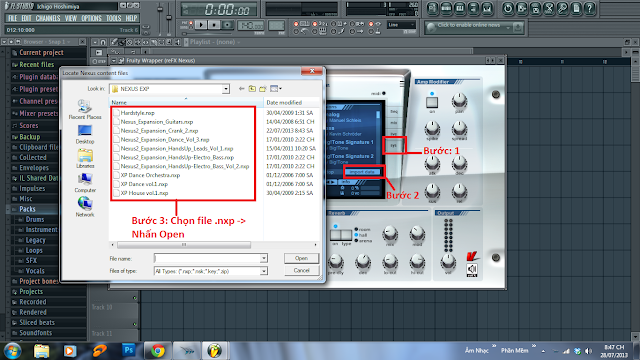The image size is (640, 360).
Task: Open the OPTIONS menu
Action: (91, 18)
